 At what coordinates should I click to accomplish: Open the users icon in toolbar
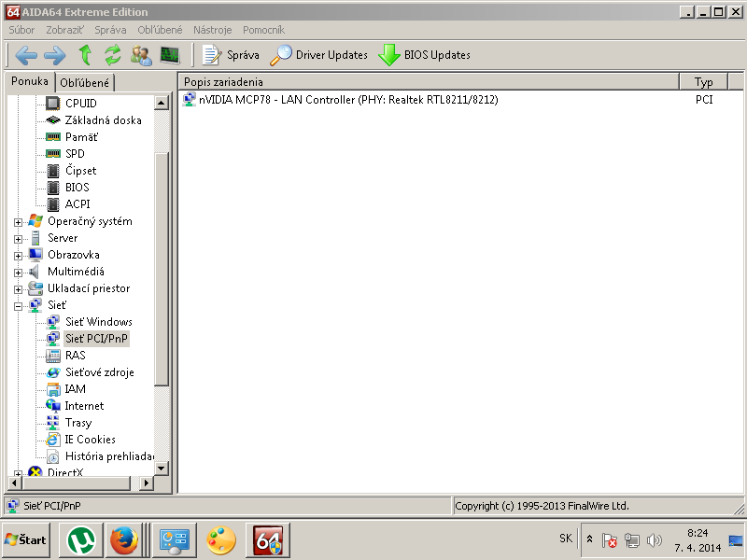[141, 55]
